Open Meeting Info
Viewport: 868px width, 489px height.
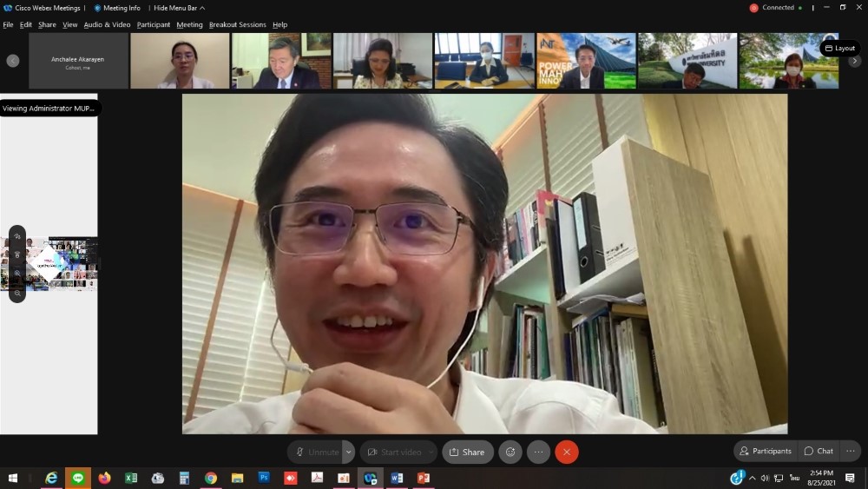pos(117,8)
